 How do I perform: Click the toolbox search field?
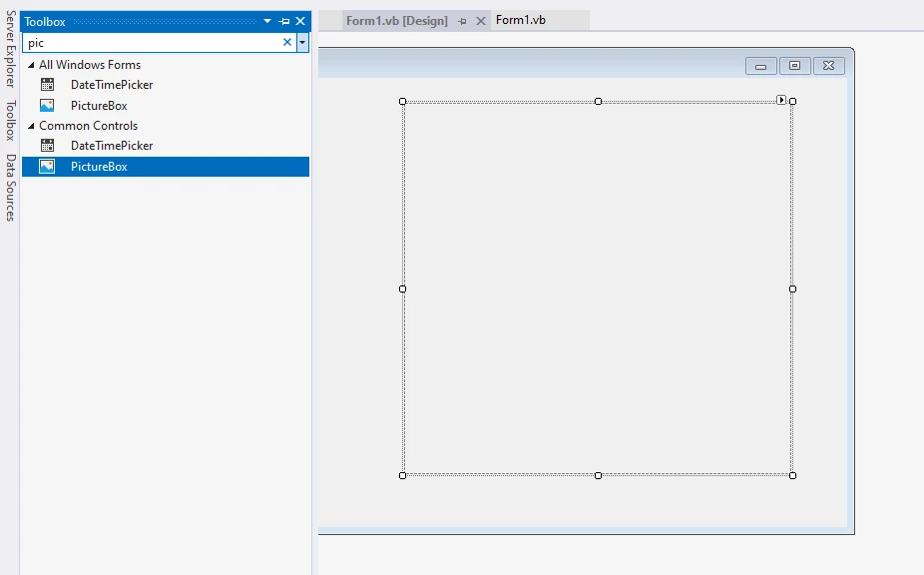(150, 43)
